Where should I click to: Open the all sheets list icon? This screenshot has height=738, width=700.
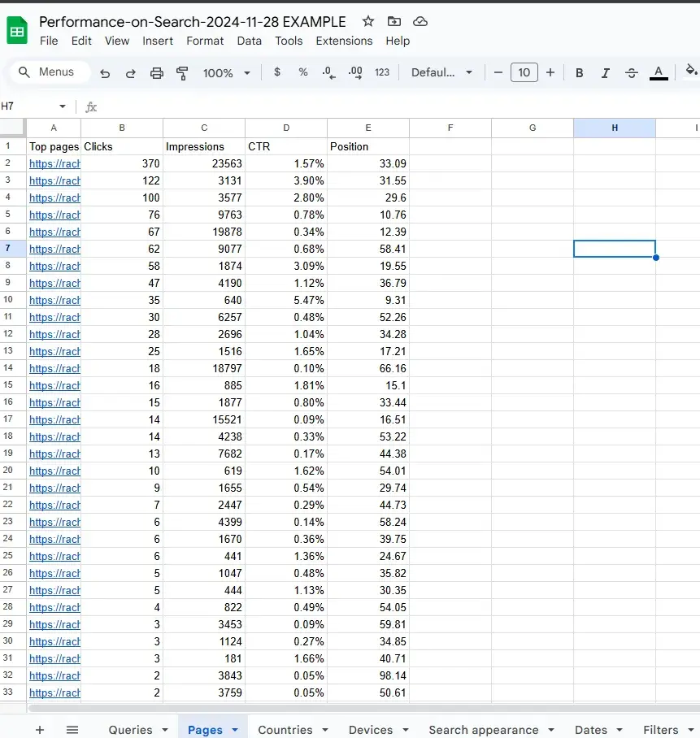coord(72,730)
